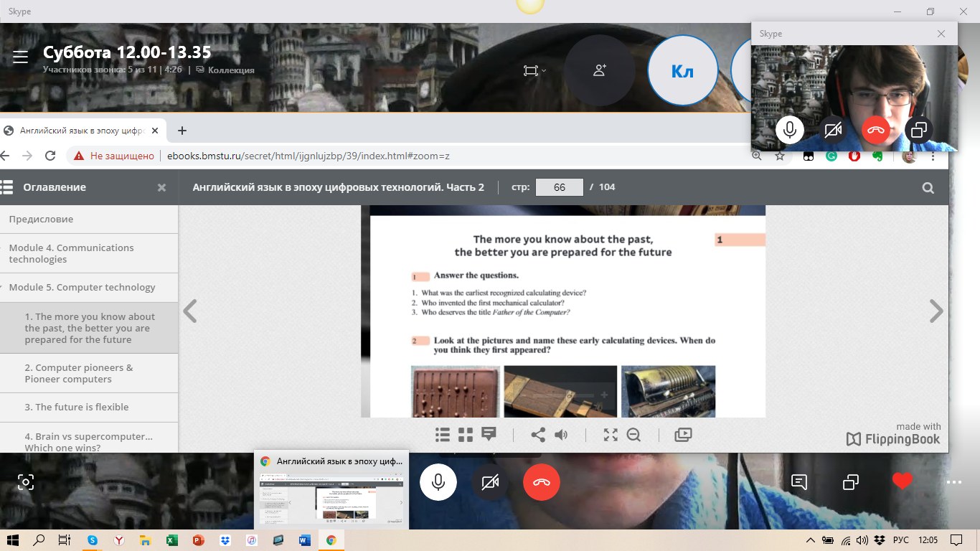This screenshot has width=980, height=551.
Task: Expand Module 5. Computer technology section
Action: [82, 288]
